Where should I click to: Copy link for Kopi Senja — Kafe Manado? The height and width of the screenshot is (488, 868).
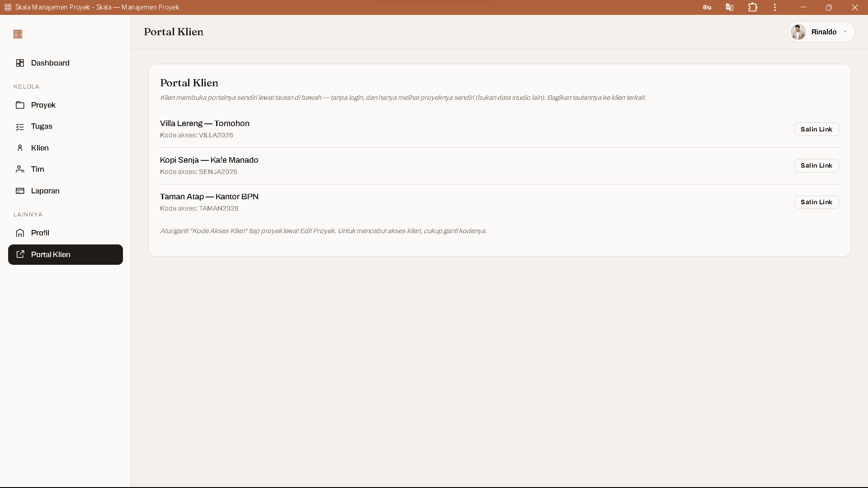[816, 166]
